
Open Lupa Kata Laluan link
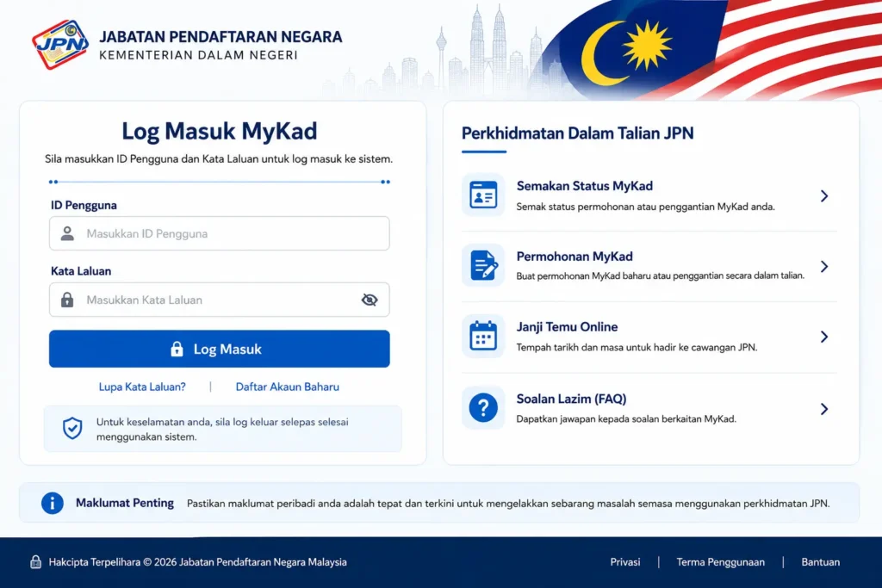point(142,387)
